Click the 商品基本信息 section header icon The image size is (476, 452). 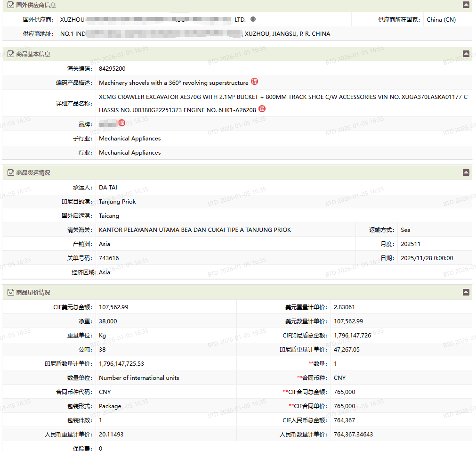coord(10,54)
